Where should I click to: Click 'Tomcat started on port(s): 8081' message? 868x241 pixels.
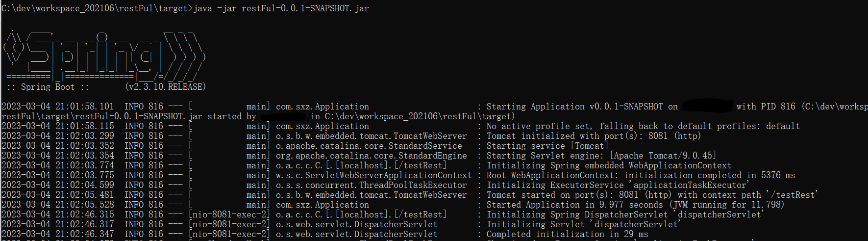[x=652, y=195]
